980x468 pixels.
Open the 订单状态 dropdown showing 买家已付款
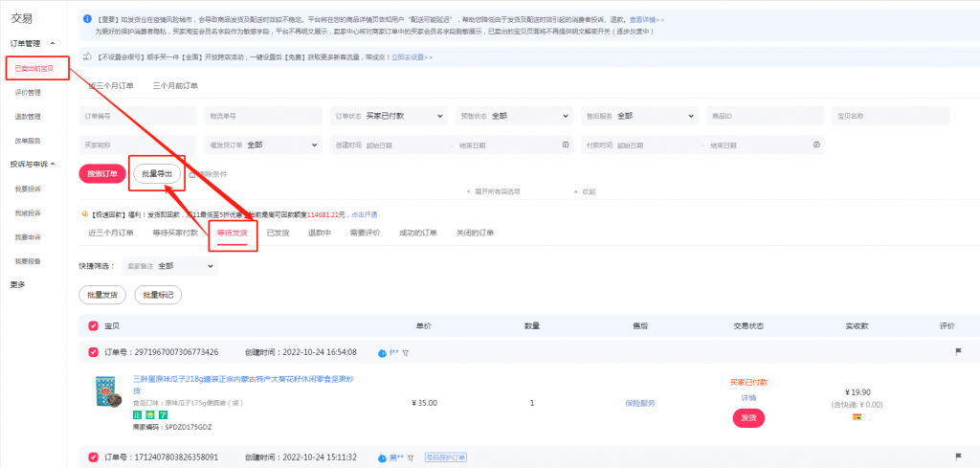390,116
